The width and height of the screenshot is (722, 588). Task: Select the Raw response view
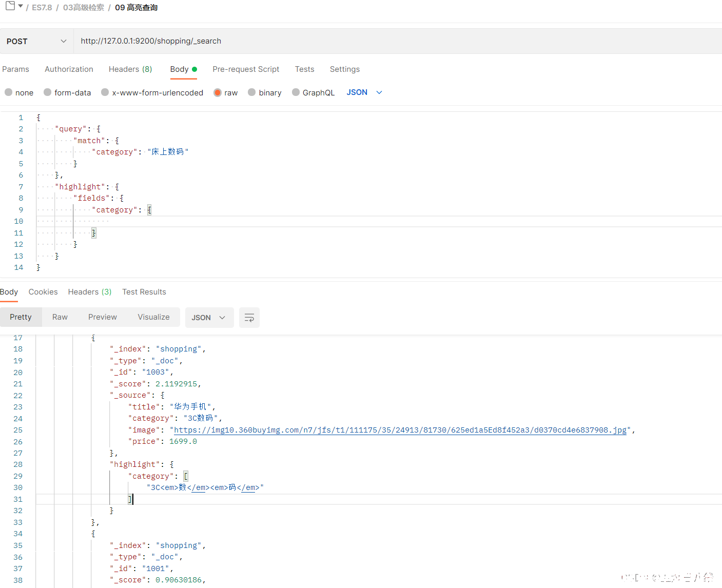(60, 317)
